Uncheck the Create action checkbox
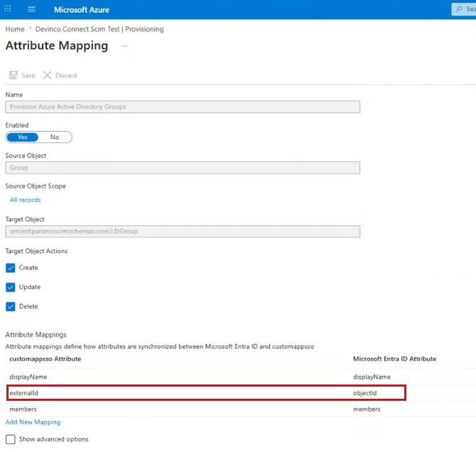The image size is (476, 452). (11, 268)
